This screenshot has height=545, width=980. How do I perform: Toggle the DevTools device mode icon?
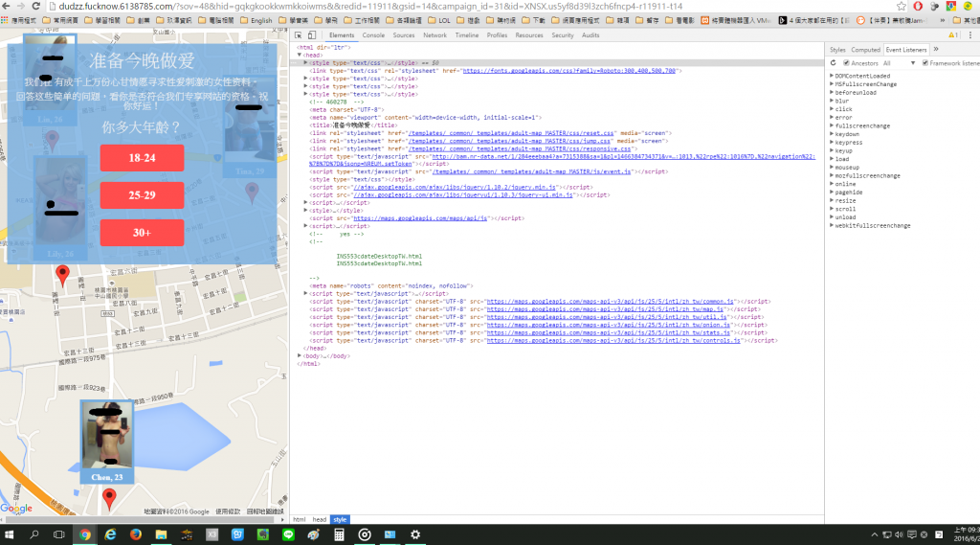(x=312, y=35)
